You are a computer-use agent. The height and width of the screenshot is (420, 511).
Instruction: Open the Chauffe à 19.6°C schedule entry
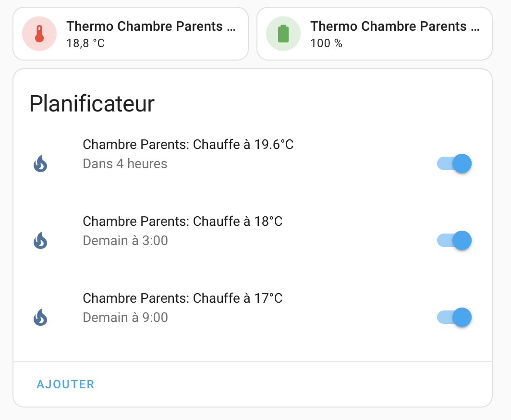click(x=188, y=145)
